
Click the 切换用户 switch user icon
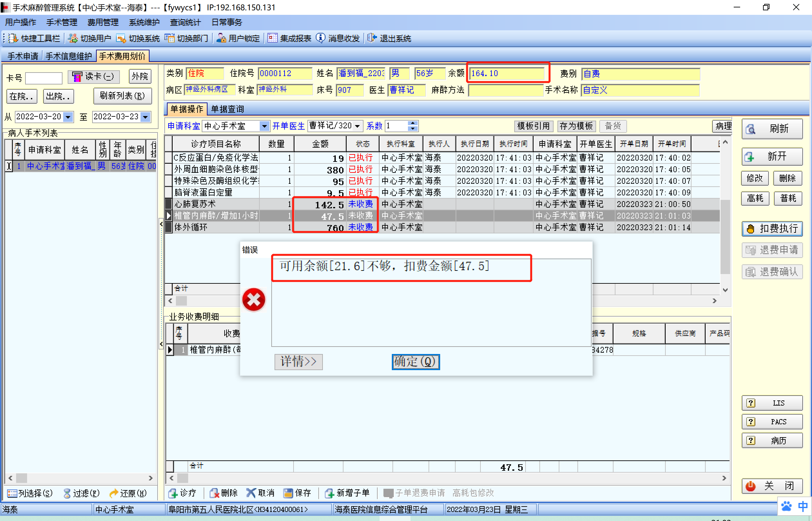tap(73, 38)
